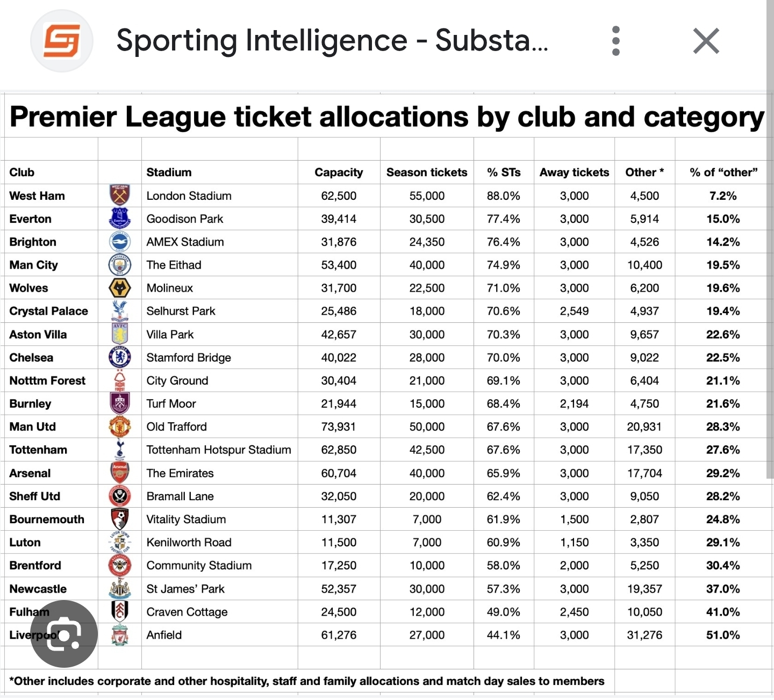The image size is (774, 700).
Task: Tap the Brentford club crest
Action: [x=120, y=565]
